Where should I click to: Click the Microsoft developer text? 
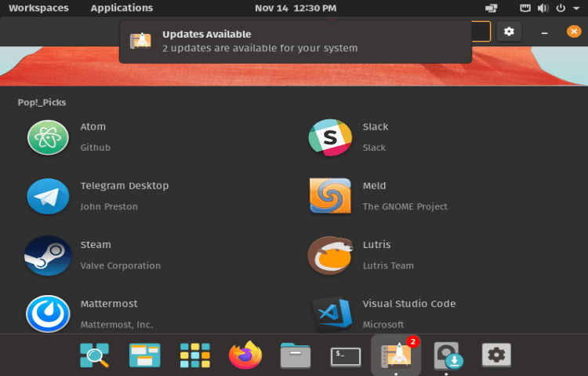click(x=383, y=324)
